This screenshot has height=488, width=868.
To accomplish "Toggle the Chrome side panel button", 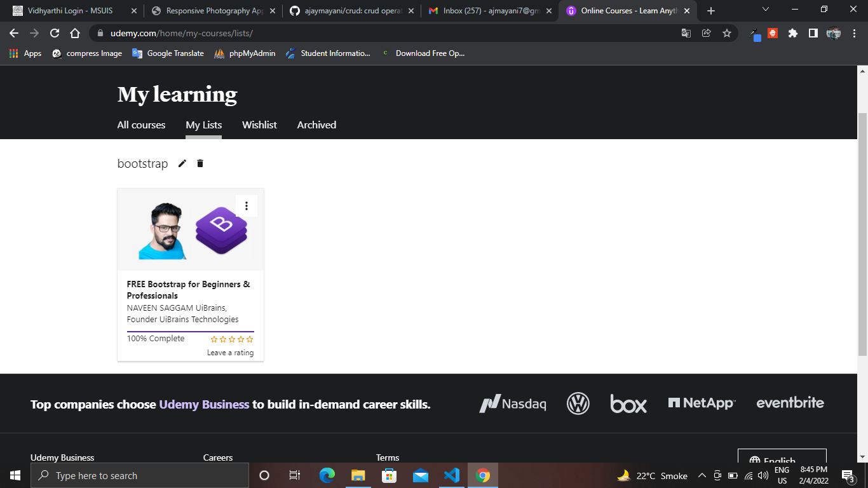I will (813, 34).
